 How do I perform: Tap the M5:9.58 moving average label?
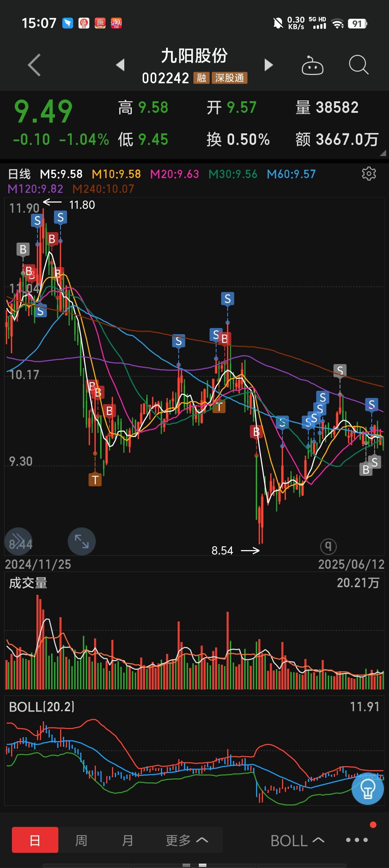click(x=61, y=174)
